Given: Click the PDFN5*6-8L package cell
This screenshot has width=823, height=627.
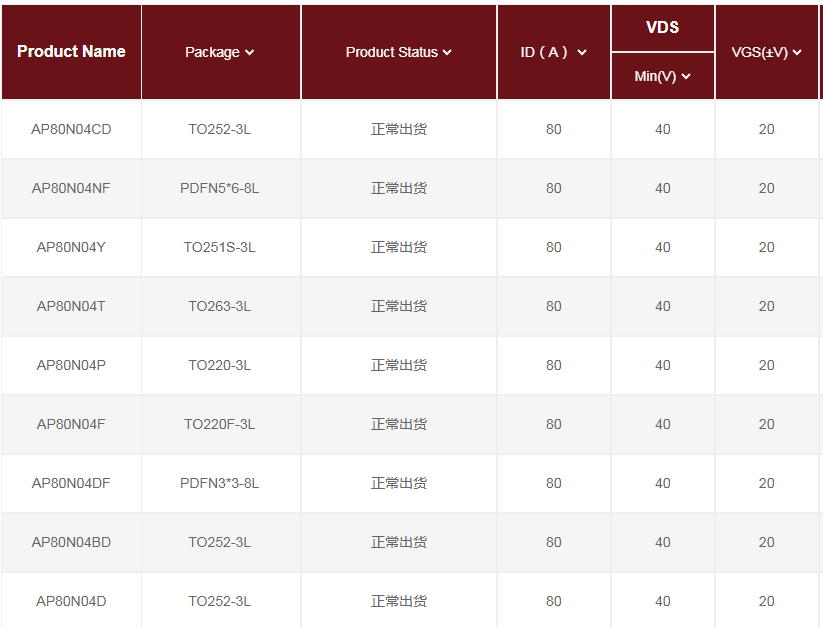Looking at the screenshot, I should tap(220, 188).
